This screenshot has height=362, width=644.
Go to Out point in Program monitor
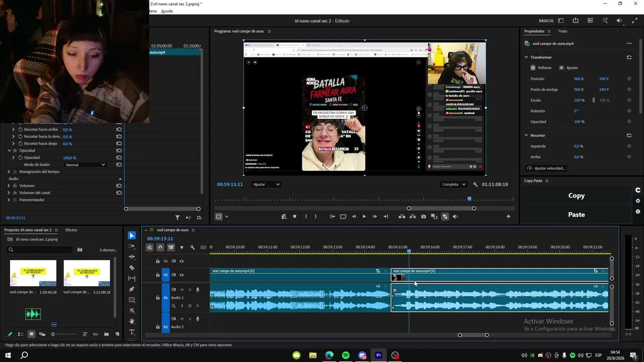(386, 217)
